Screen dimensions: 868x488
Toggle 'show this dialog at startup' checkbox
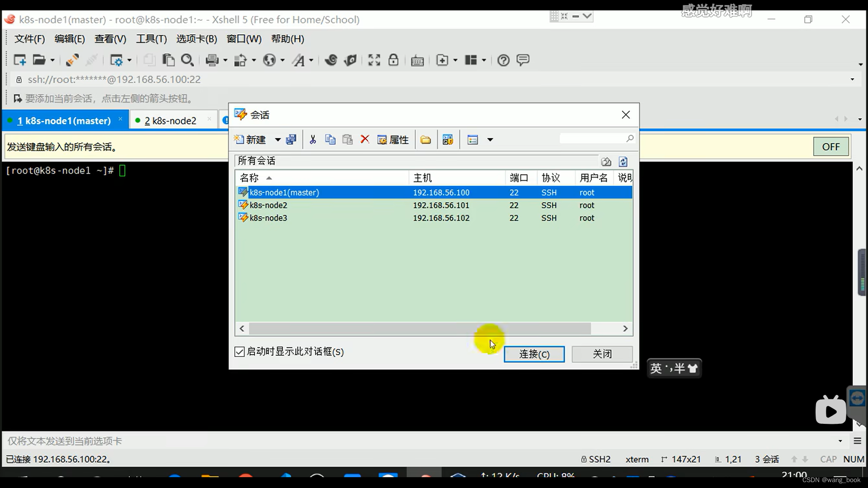[240, 352]
